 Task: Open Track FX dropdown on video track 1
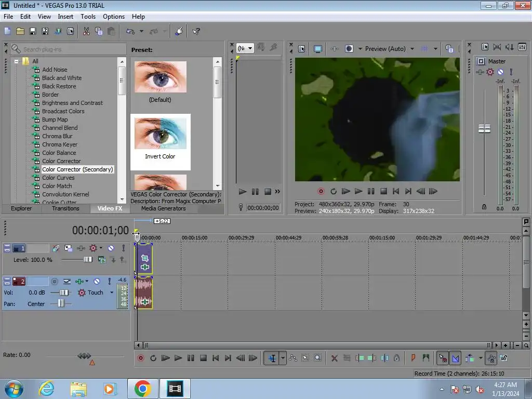101,248
